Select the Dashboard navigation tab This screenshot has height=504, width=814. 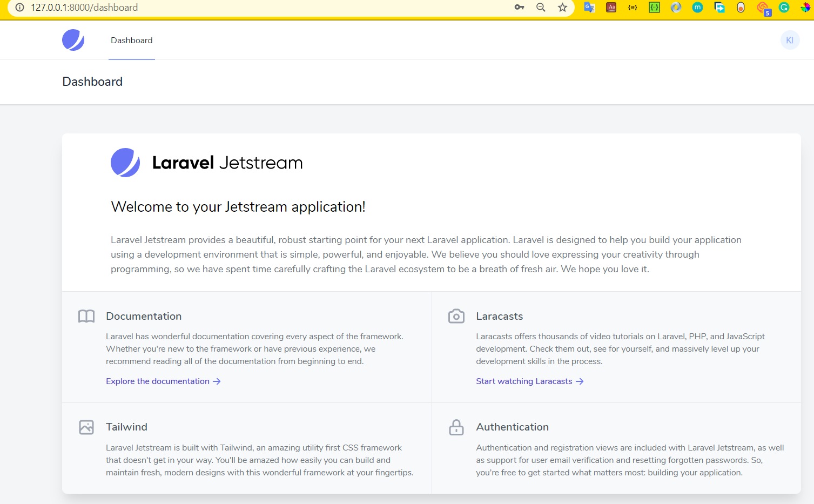point(132,41)
